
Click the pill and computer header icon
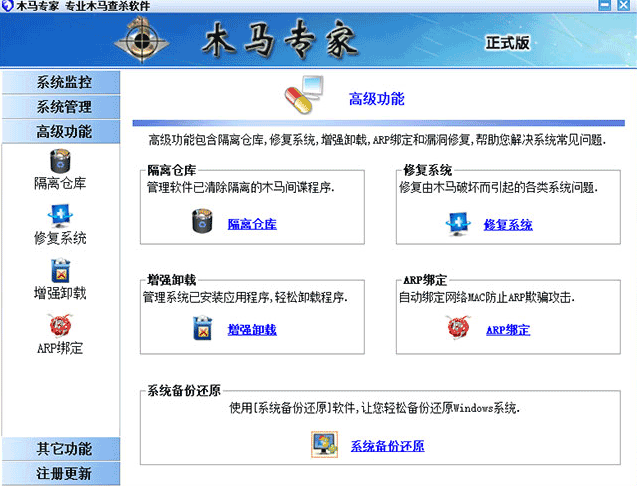coord(304,94)
